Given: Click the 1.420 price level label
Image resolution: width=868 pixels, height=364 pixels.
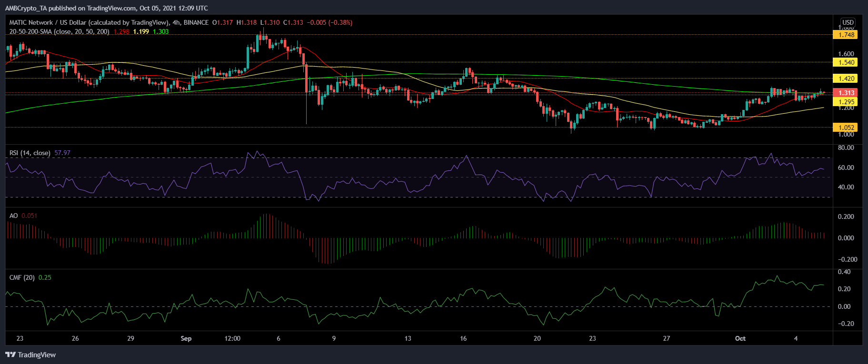Looking at the screenshot, I should [845, 79].
